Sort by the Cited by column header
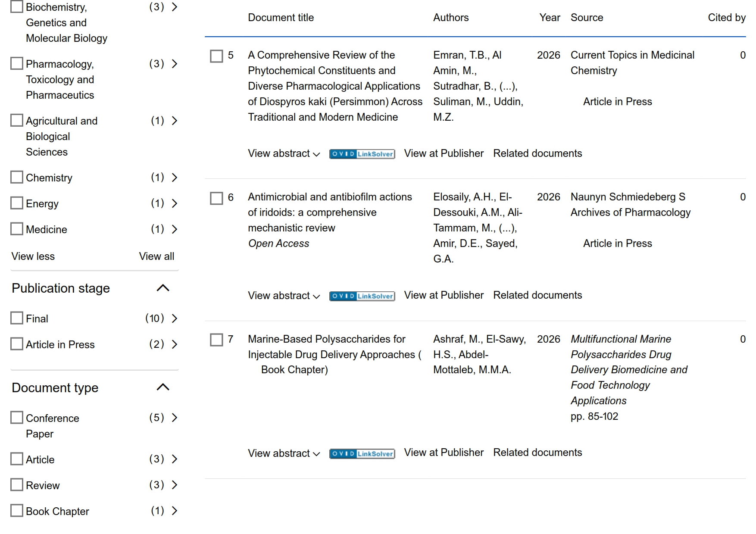The image size is (756, 534). (726, 18)
